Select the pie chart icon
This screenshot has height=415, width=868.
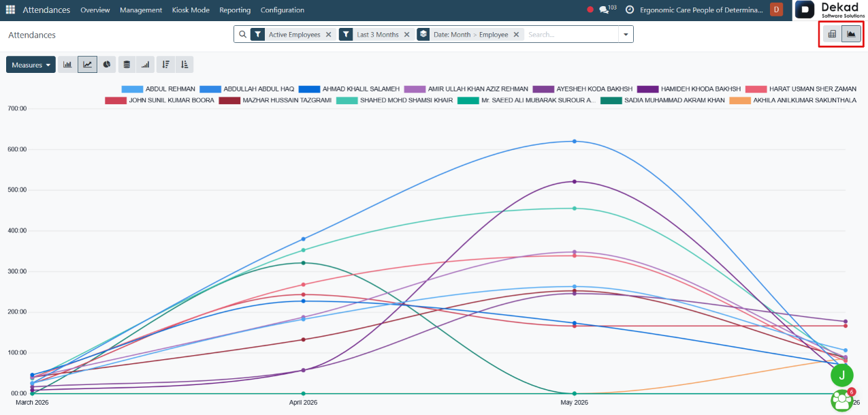tap(107, 65)
